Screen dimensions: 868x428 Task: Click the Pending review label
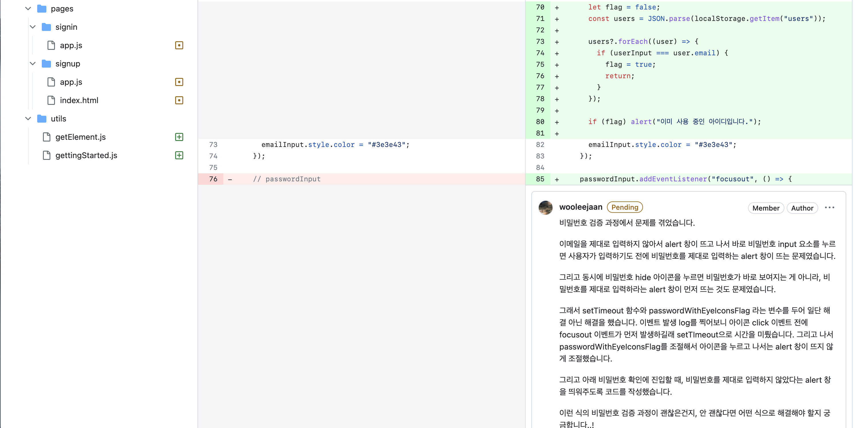click(x=624, y=207)
